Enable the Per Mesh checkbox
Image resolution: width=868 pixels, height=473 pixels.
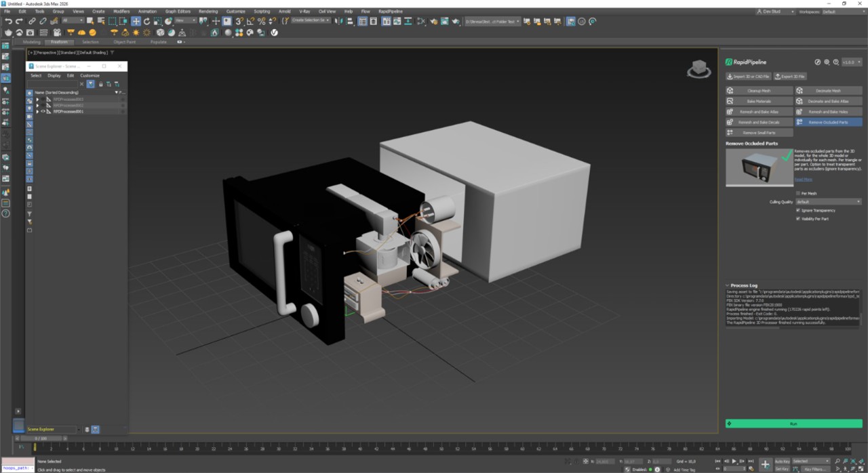click(x=798, y=193)
